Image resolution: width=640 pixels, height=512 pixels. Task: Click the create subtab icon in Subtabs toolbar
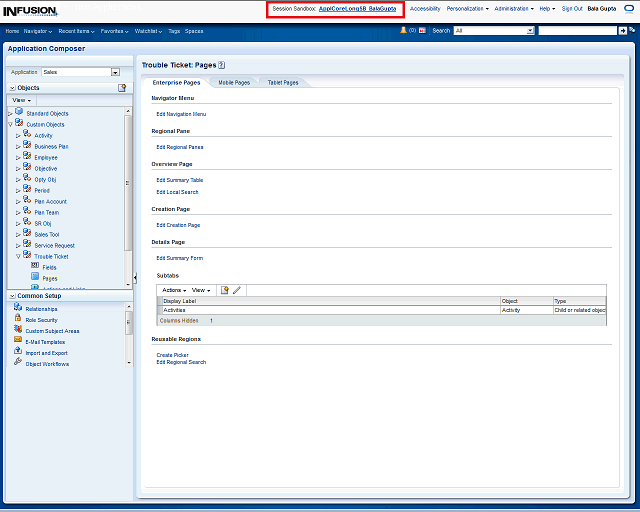(225, 290)
